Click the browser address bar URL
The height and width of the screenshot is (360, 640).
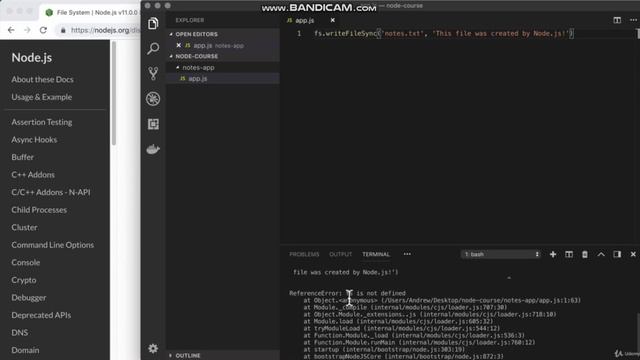tap(105, 30)
